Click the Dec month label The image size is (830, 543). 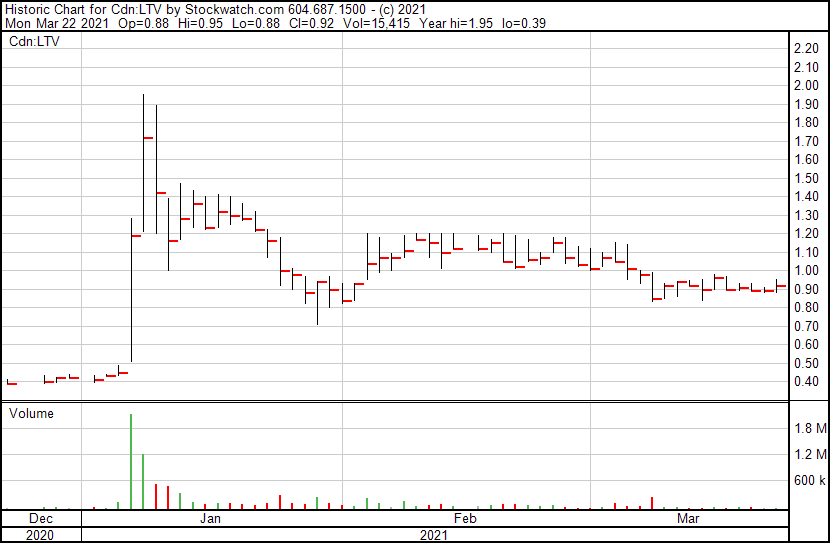coord(41,518)
